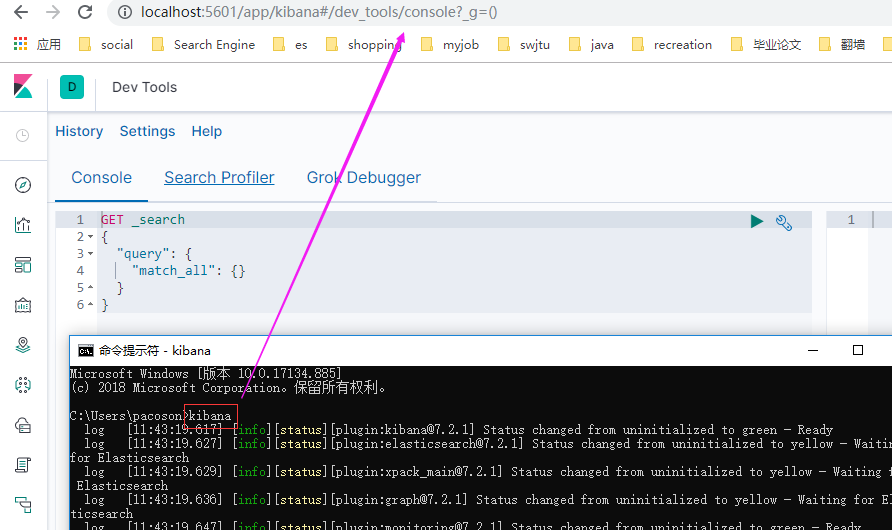892x530 pixels.
Task: Open the Settings menu
Action: pyautogui.click(x=147, y=131)
